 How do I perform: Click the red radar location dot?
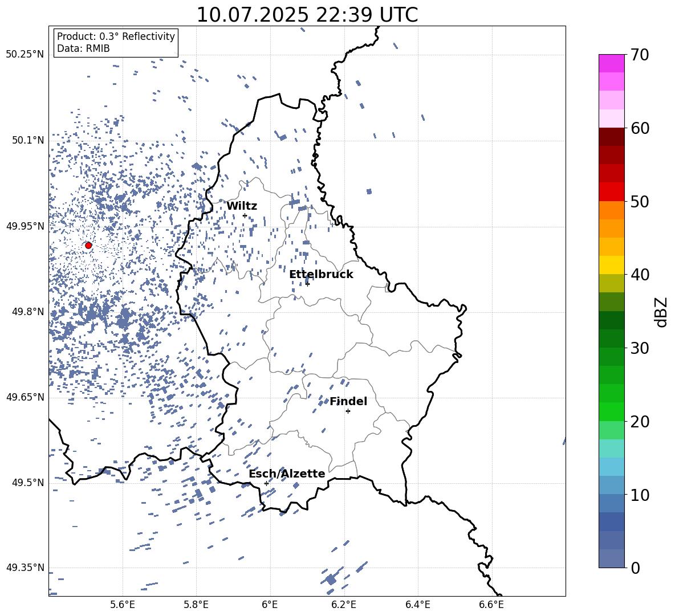pos(88,246)
